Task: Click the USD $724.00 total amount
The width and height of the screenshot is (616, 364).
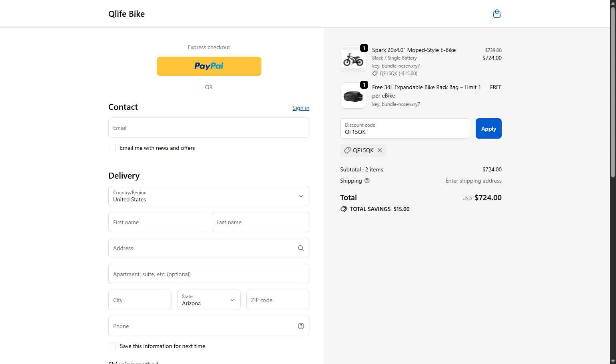Action: pyautogui.click(x=482, y=198)
